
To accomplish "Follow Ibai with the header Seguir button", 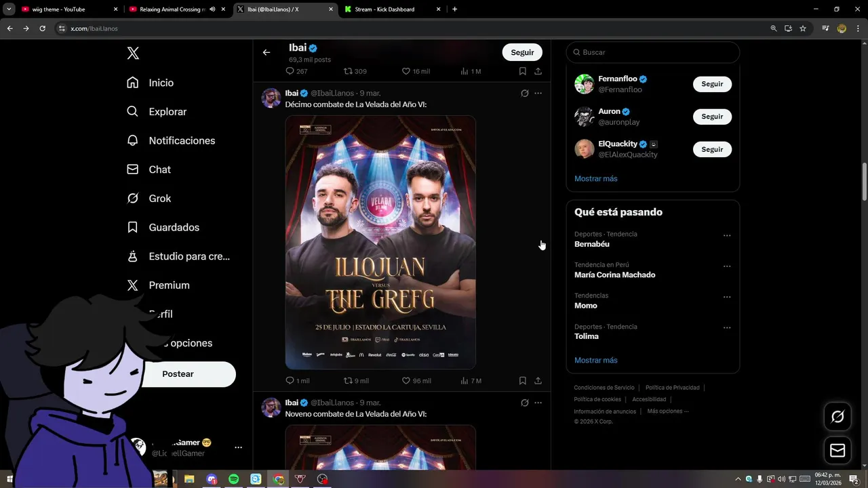I will click(522, 52).
